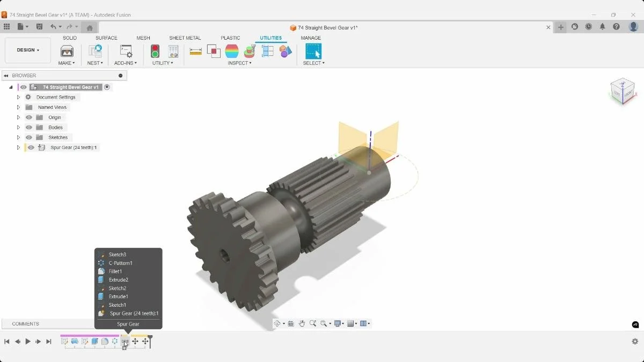Open the DESIGN workspace dropdown
The image size is (644, 362).
tap(28, 50)
